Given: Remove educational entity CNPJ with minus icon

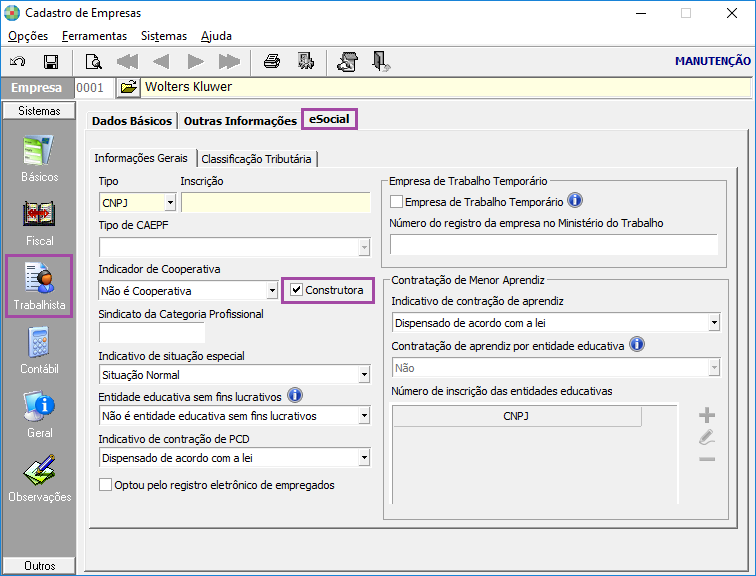Looking at the screenshot, I should tap(707, 459).
